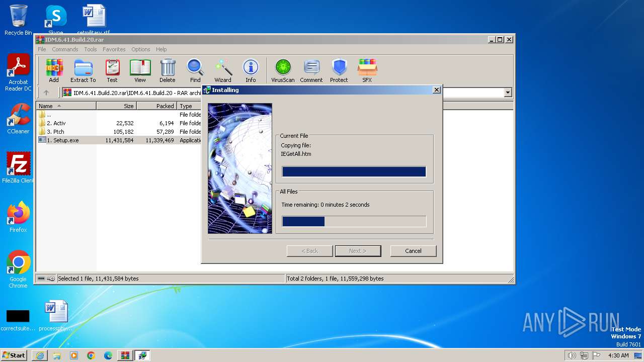Open the Help menu
The image size is (644, 362).
pos(161,49)
